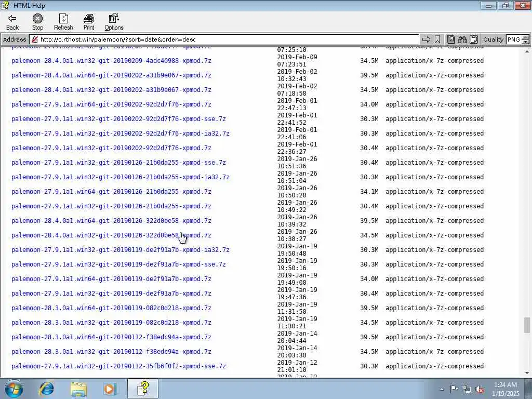Screen dimensions: 532x399
Task: Open palemoon-28.3.0a1.win64-git-20190119-082c0d218-xpmod.7z link
Action: 111,309
